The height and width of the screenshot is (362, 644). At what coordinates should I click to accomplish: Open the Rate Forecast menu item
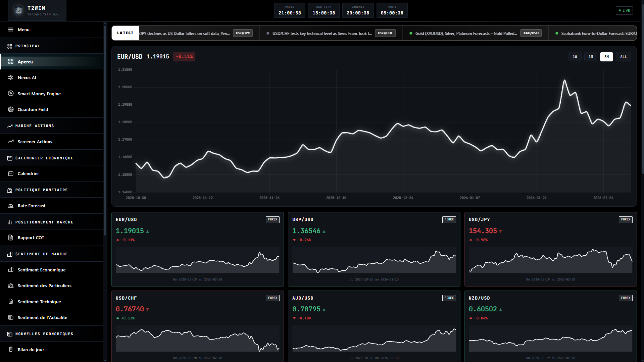(x=32, y=206)
